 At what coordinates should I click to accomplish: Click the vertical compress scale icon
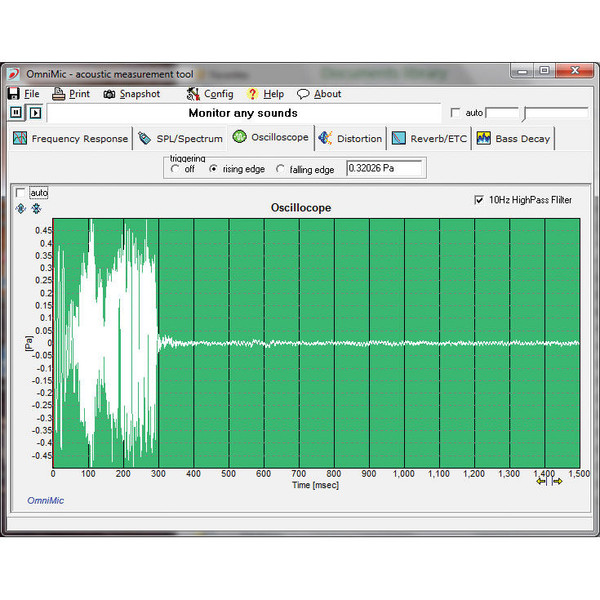36,209
